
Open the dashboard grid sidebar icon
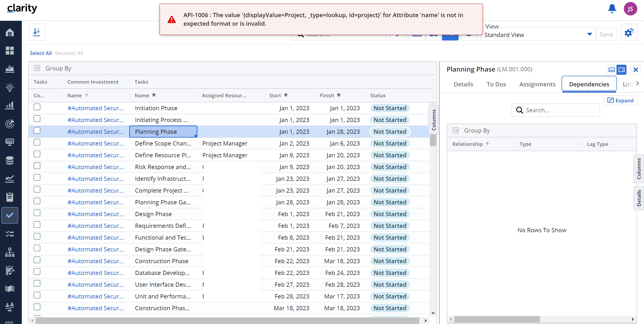pyautogui.click(x=10, y=51)
